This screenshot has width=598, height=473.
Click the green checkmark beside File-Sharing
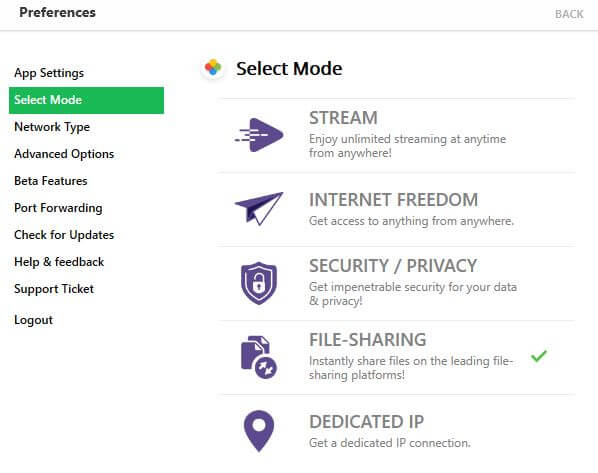click(x=539, y=356)
